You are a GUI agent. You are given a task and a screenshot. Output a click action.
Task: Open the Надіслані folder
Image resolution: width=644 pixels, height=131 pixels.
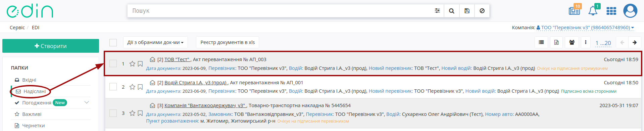35,91
